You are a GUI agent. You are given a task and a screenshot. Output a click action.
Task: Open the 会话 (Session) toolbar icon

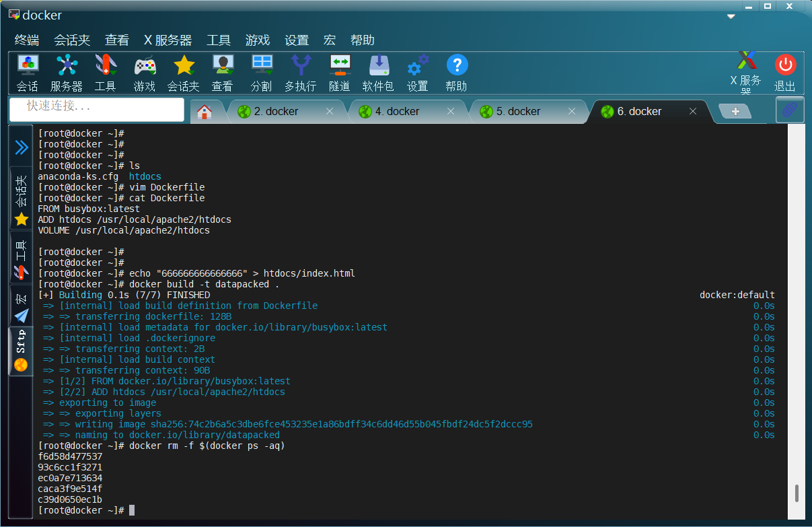tap(28, 73)
